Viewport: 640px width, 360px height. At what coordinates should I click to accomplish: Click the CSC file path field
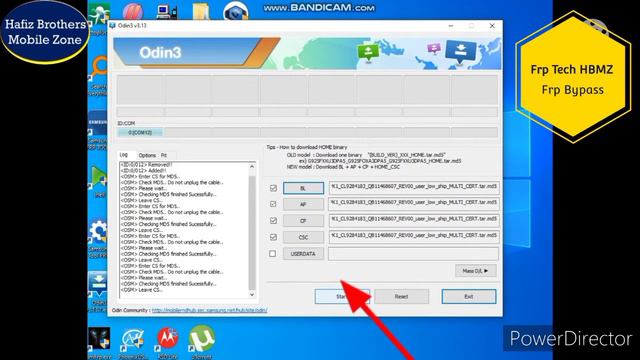(x=413, y=236)
